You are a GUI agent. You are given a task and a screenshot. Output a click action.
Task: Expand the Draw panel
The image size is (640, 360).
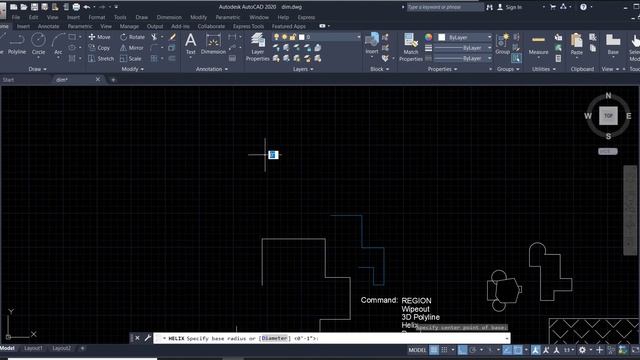click(37, 69)
